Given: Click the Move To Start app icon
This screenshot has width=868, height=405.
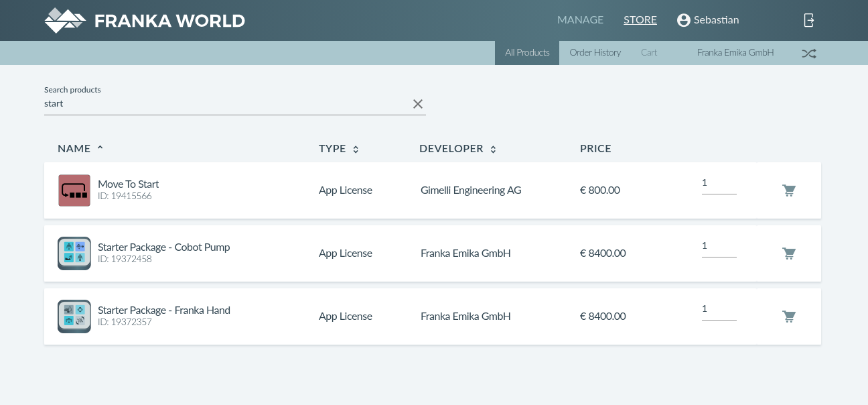Looking at the screenshot, I should (x=74, y=190).
